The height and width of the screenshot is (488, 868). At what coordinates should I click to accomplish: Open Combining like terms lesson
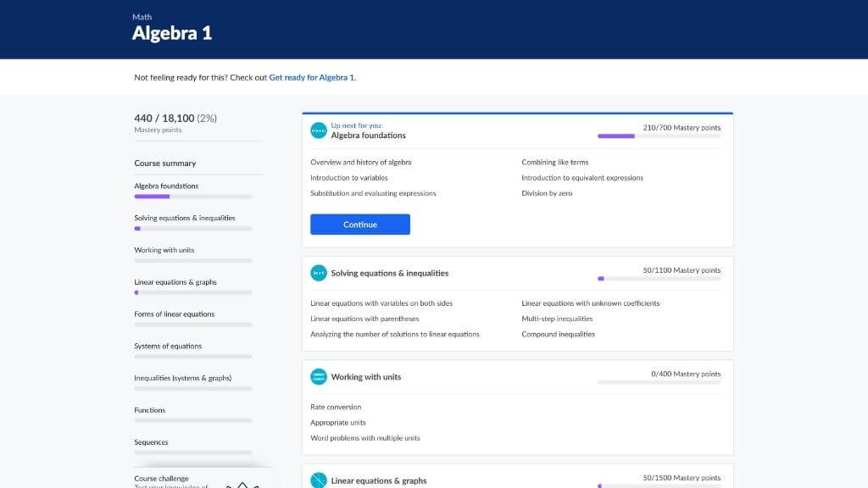[x=554, y=162]
